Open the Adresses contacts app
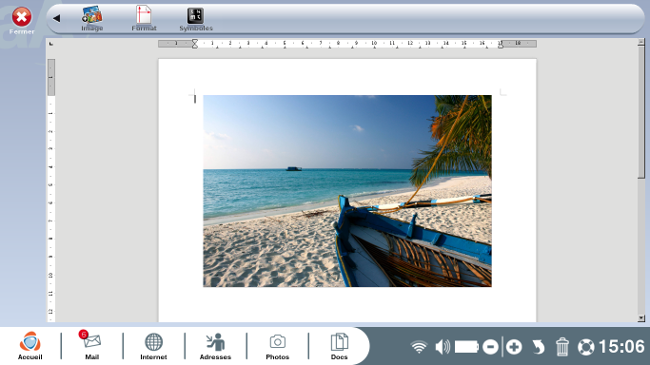Viewport: 650px width, 365px height. point(215,346)
